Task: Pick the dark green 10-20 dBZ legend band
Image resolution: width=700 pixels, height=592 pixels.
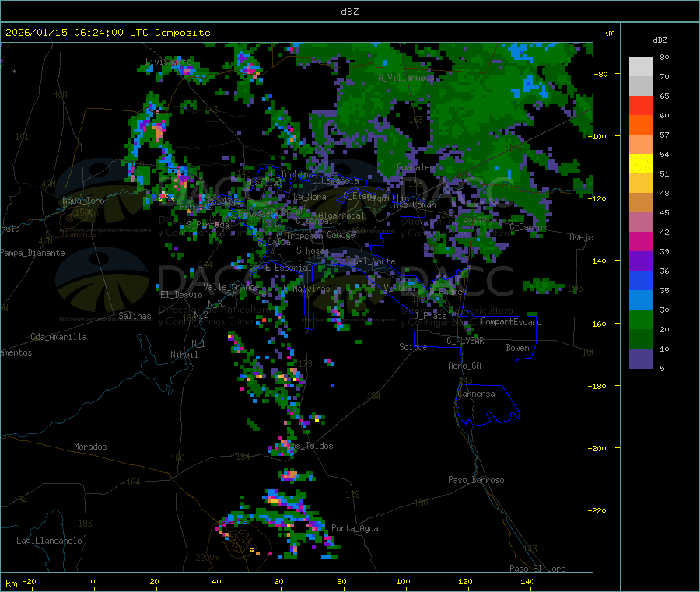Action: [641, 339]
